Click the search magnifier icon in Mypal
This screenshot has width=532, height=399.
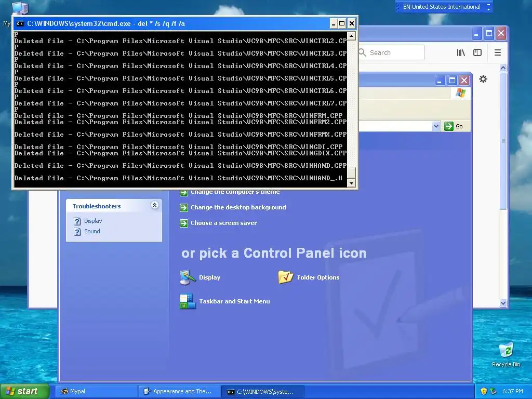click(x=363, y=52)
